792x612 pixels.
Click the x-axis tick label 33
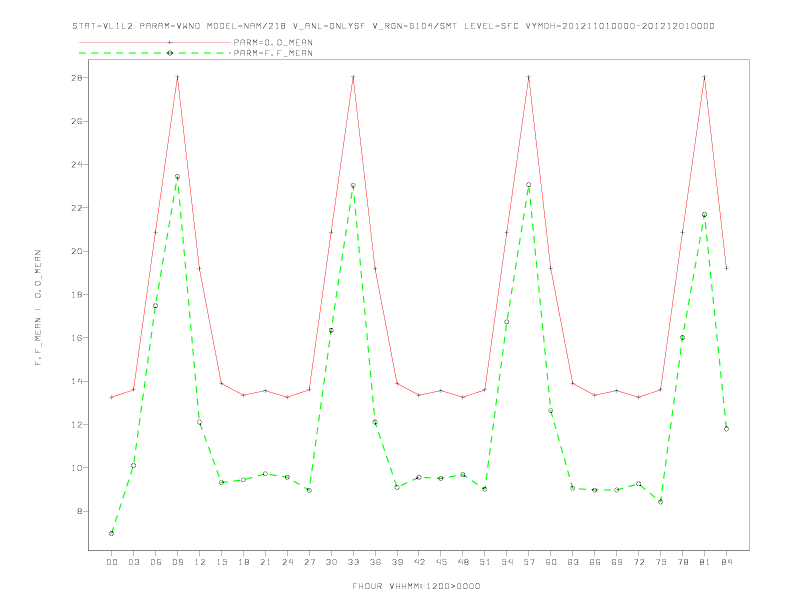click(x=353, y=562)
